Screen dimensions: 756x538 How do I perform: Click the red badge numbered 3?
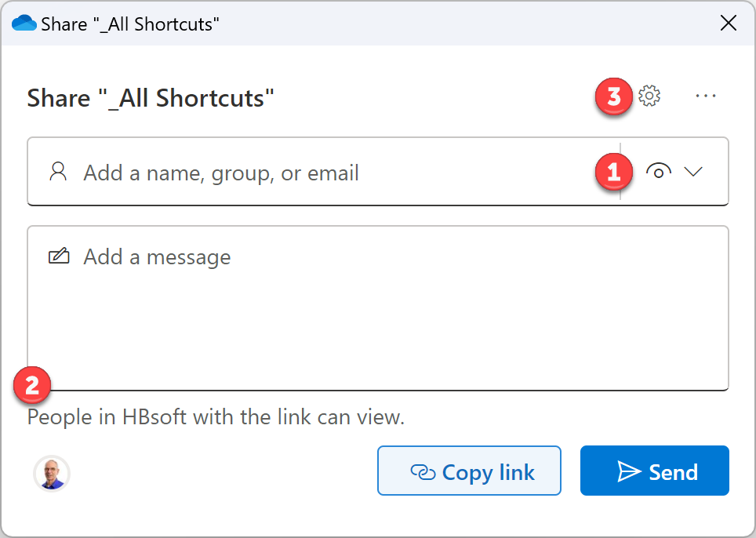pos(613,96)
